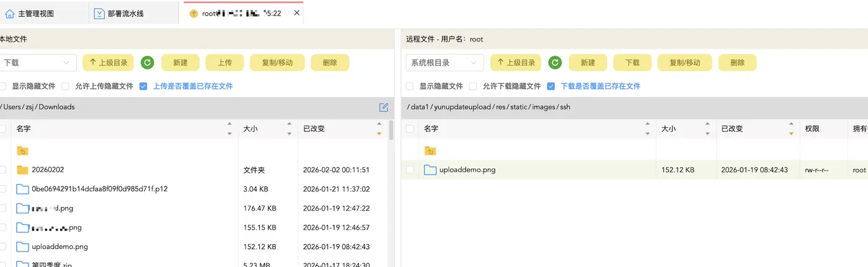Screen dimensions: 868x267
Task: Click yunupdateupload in remote path breadcrumb
Action: coord(462,107)
